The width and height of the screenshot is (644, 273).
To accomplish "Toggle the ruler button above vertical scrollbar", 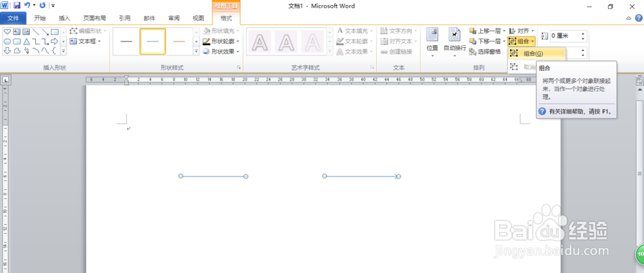I will [639, 81].
